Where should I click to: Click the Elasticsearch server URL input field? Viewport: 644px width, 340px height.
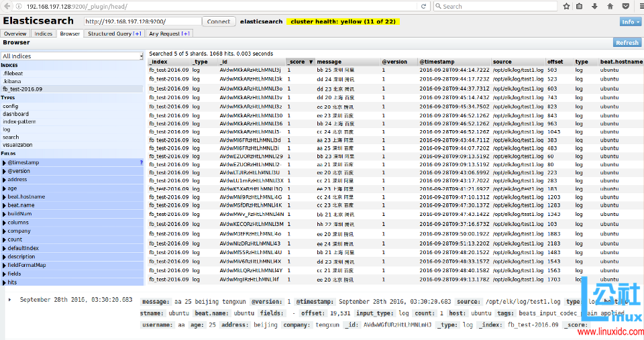pyautogui.click(x=141, y=21)
